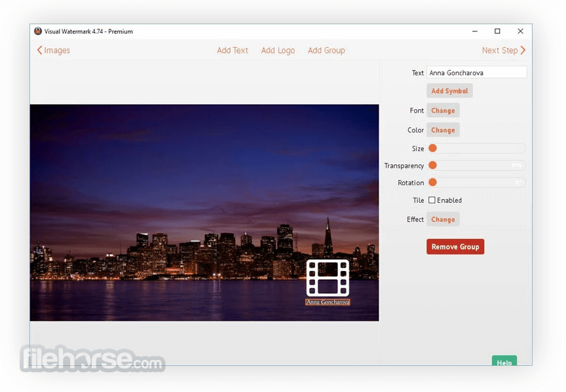
Task: Click the Size slider handle
Action: (432, 148)
